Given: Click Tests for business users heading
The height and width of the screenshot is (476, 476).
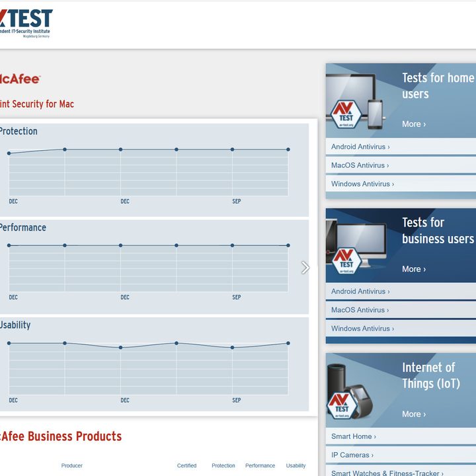Looking at the screenshot, I should point(438,231).
